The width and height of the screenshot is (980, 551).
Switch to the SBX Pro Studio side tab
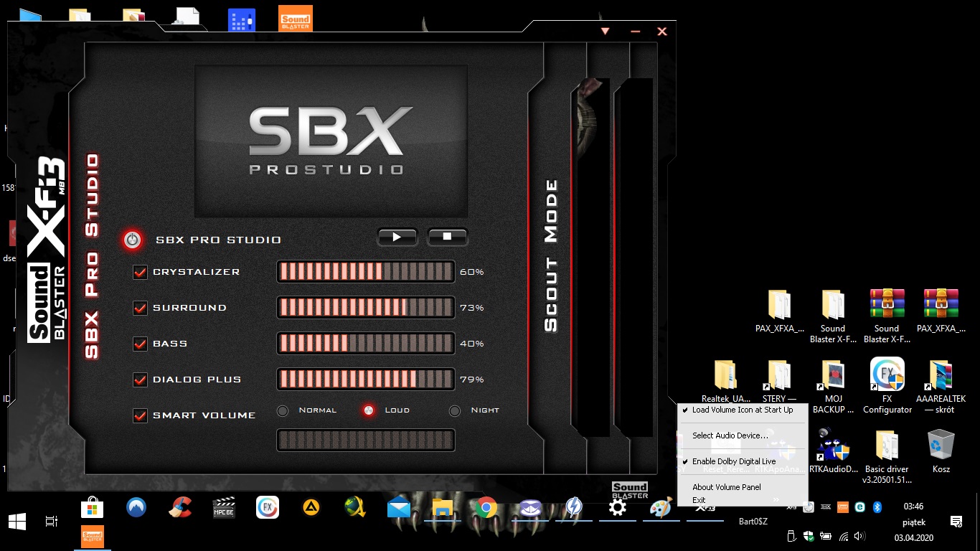coord(92,256)
